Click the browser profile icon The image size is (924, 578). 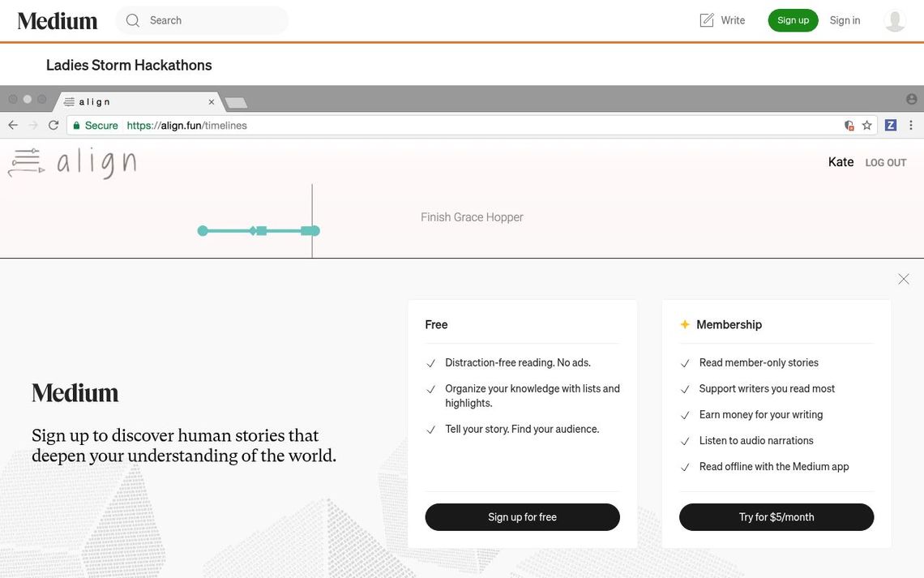click(x=912, y=99)
